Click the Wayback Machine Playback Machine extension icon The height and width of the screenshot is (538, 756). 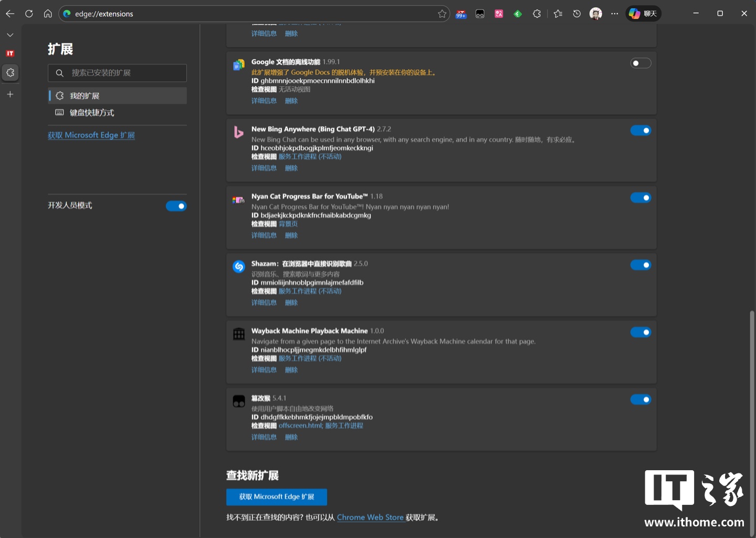(239, 334)
